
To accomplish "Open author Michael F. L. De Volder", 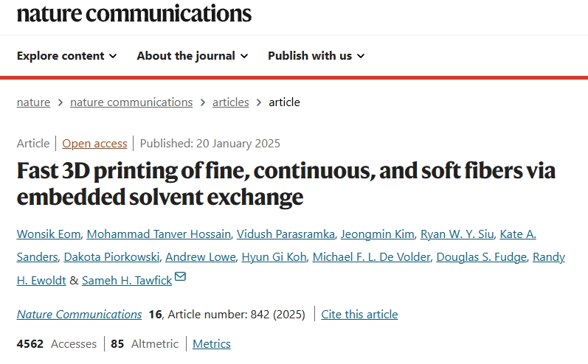I will point(370,257).
